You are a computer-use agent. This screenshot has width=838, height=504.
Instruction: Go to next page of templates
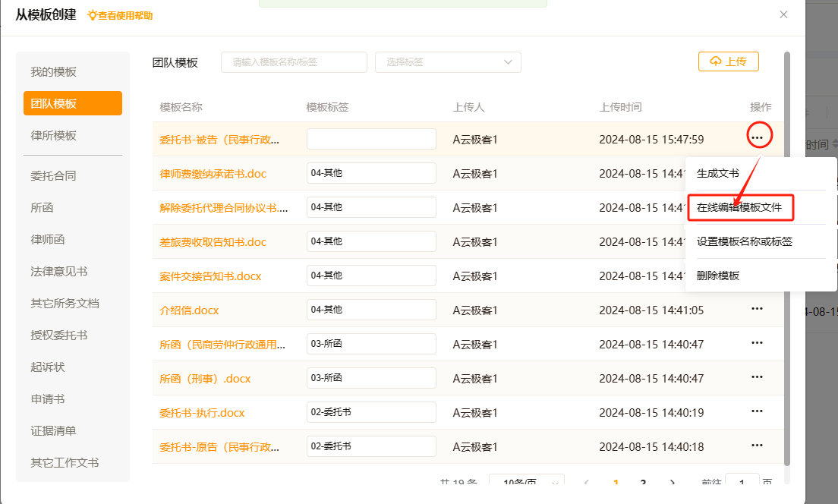[x=672, y=483]
